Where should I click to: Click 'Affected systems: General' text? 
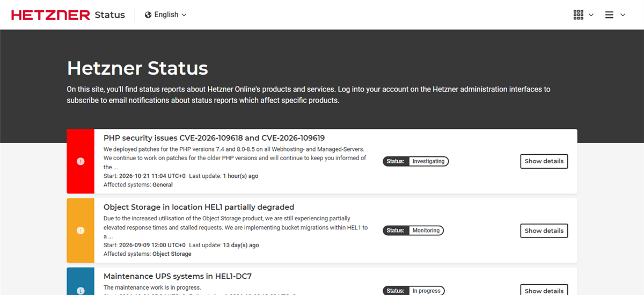pos(138,185)
